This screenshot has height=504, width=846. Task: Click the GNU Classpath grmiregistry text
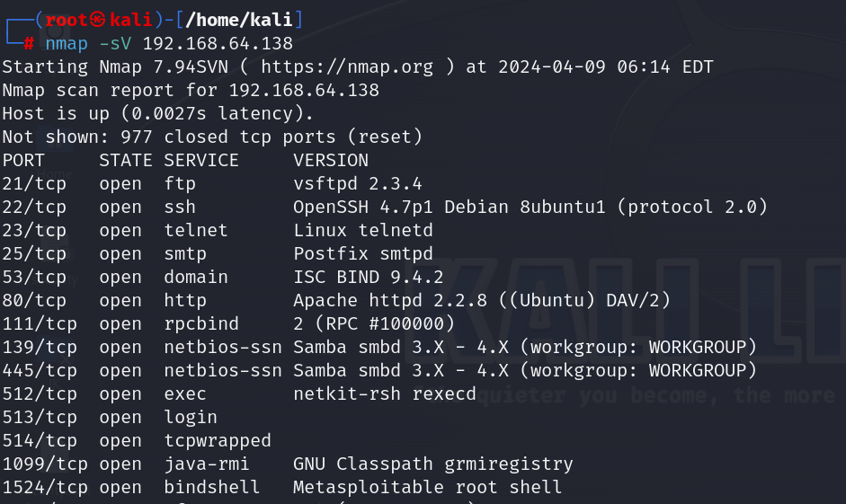point(432,464)
